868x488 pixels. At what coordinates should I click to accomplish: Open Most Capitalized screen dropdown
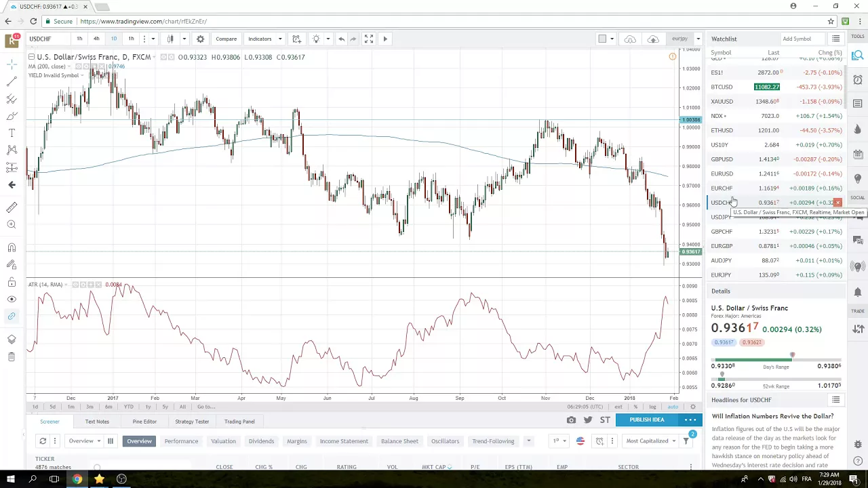point(651,441)
